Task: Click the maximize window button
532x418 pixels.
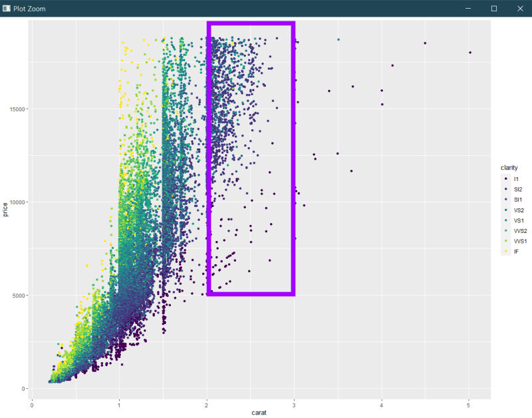Action: (493, 9)
